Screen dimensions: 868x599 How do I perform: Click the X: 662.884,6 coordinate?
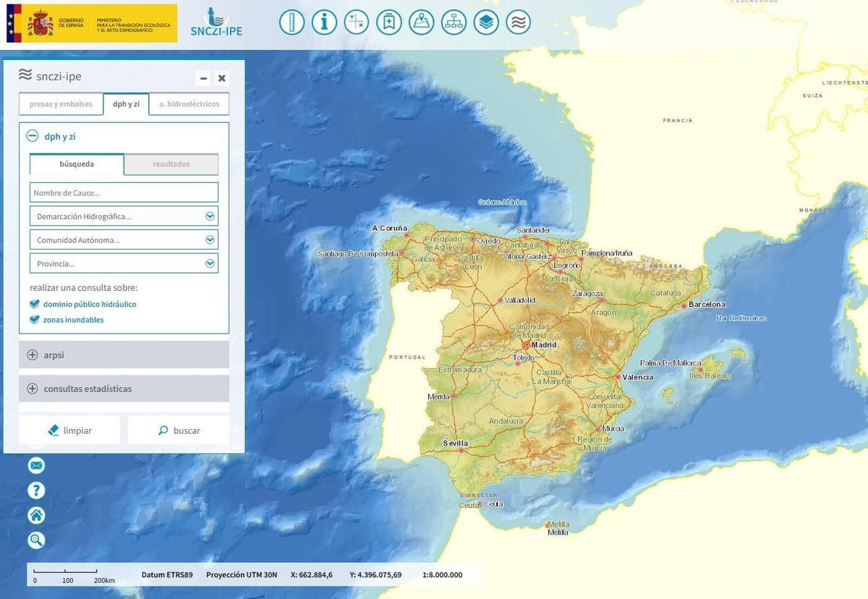312,575
